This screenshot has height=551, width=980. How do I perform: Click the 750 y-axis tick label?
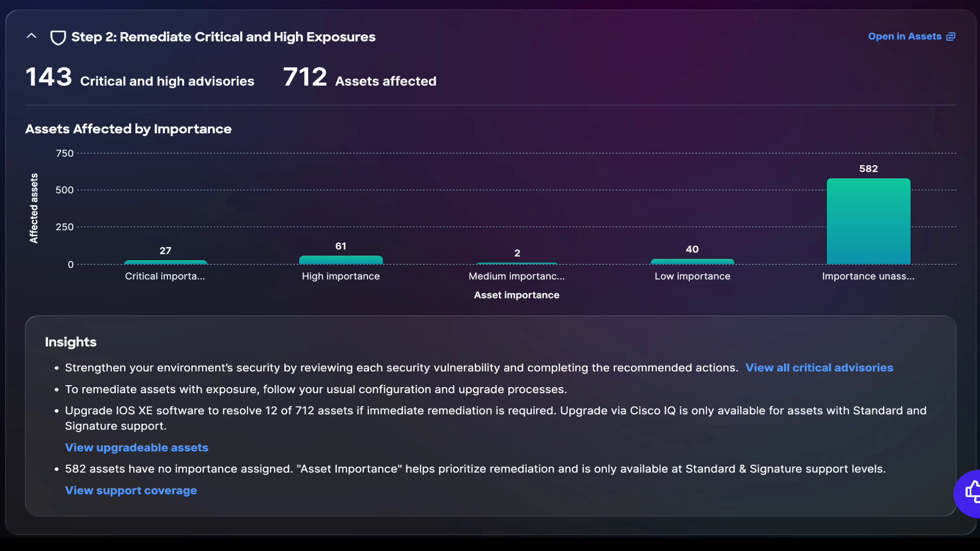pyautogui.click(x=65, y=154)
